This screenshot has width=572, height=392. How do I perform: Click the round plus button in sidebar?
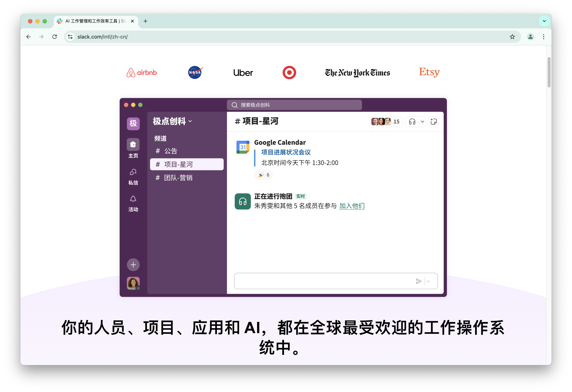click(x=133, y=265)
